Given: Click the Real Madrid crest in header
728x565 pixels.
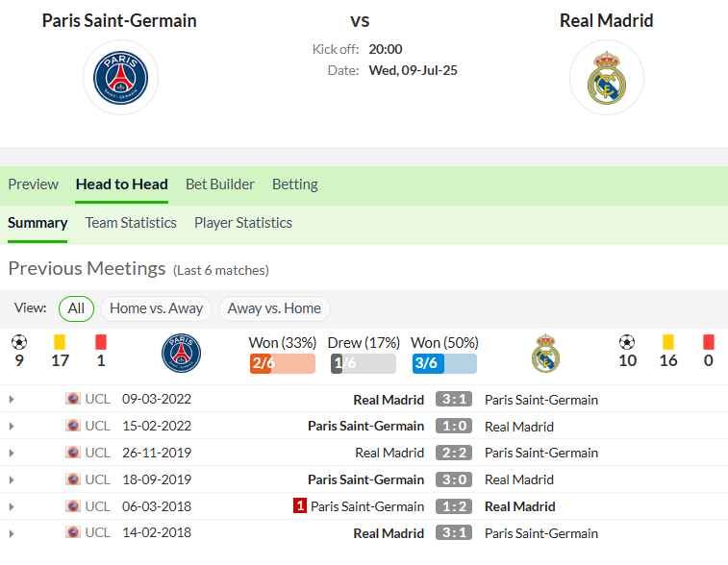Looking at the screenshot, I should pyautogui.click(x=607, y=78).
